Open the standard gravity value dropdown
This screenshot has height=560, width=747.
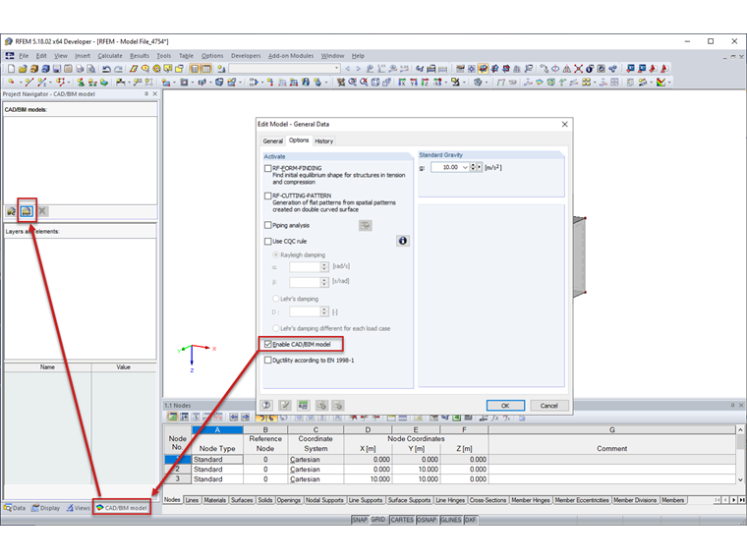(x=465, y=167)
